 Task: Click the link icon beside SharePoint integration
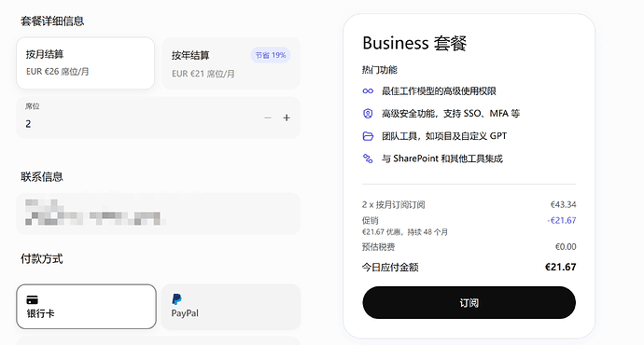coord(368,159)
